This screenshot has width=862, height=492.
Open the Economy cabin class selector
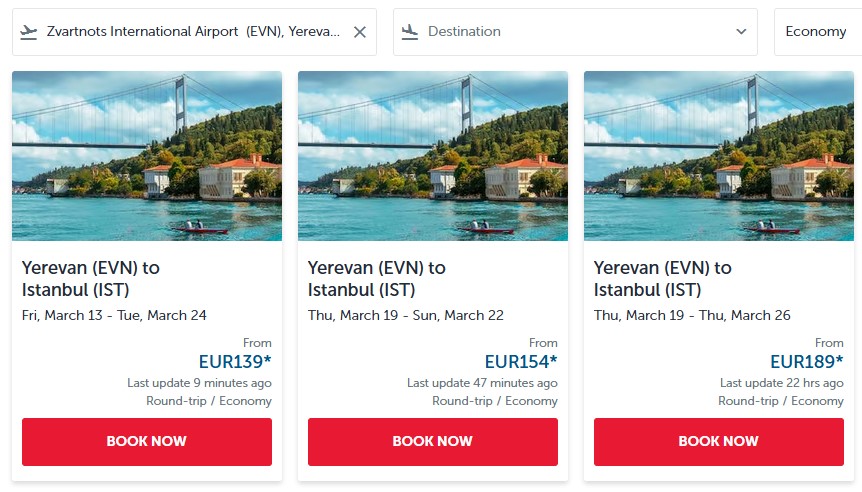click(x=816, y=32)
